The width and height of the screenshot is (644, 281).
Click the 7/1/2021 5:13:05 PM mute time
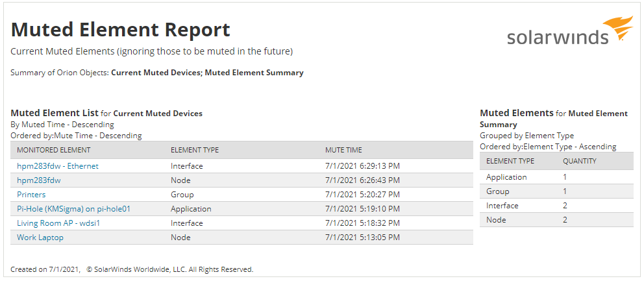click(362, 238)
